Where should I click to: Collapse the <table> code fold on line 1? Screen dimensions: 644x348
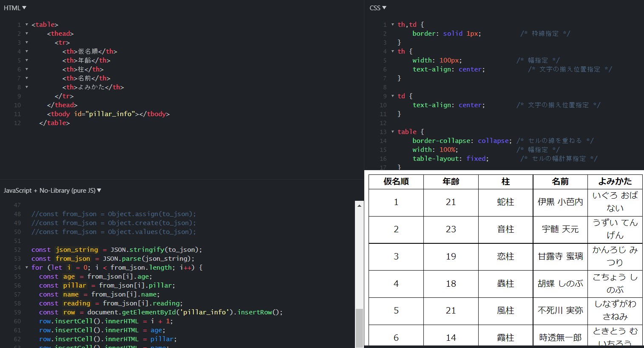pos(26,24)
